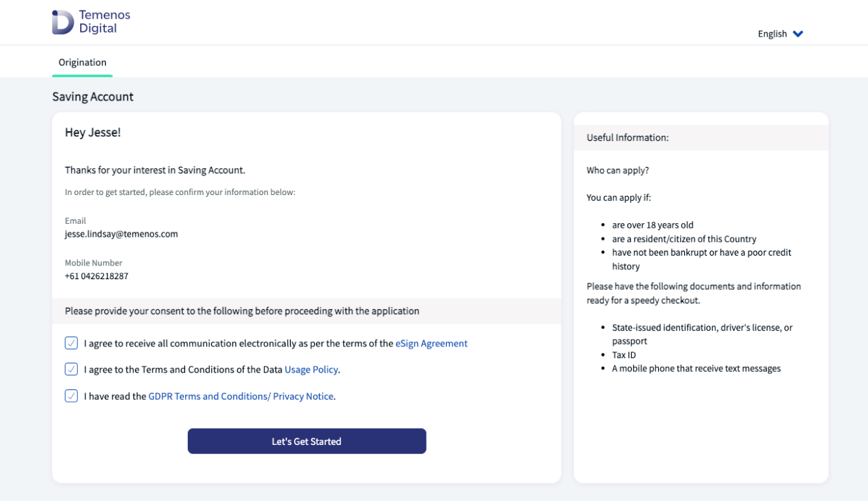This screenshot has width=868, height=501.
Task: Open the Usage Policy link
Action: (x=311, y=369)
